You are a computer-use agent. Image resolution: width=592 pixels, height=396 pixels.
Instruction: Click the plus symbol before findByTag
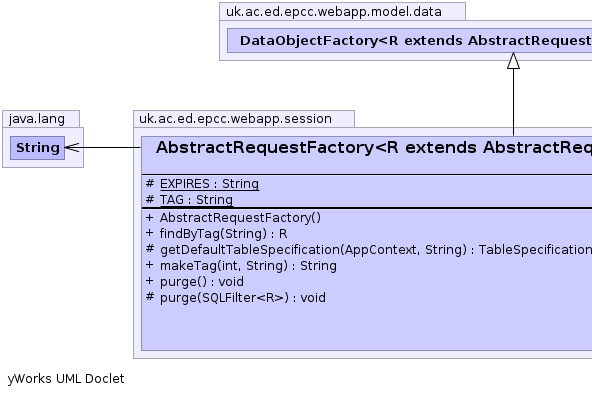coord(150,233)
